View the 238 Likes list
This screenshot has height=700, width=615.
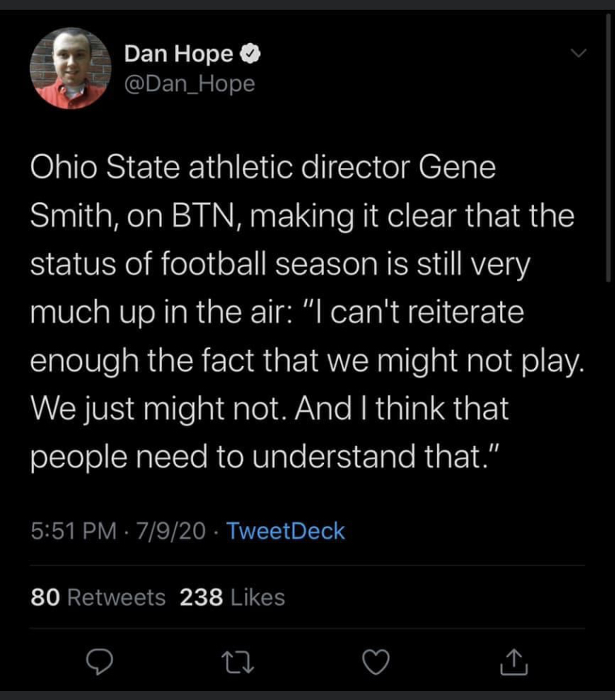(x=232, y=597)
